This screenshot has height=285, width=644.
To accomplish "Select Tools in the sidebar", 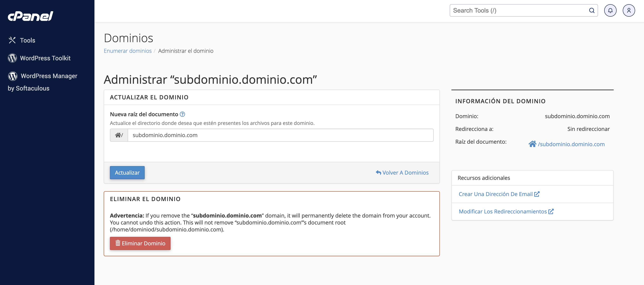I will point(27,40).
